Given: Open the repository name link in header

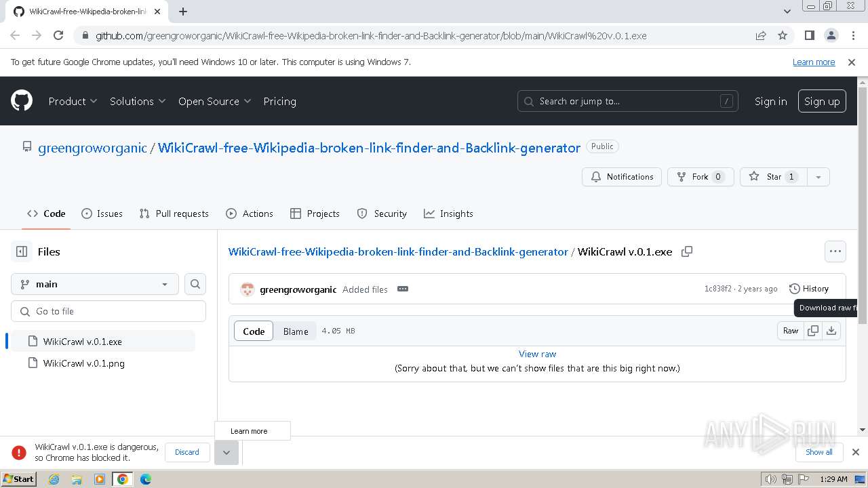Looking at the screenshot, I should click(x=369, y=148).
